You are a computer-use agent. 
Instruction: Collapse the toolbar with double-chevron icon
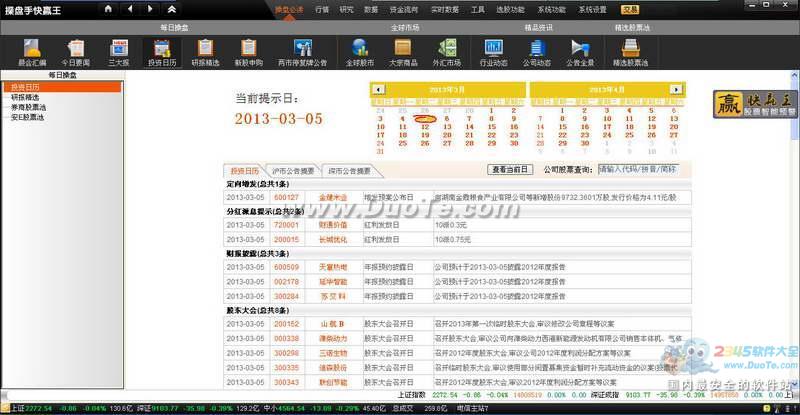point(172,9)
